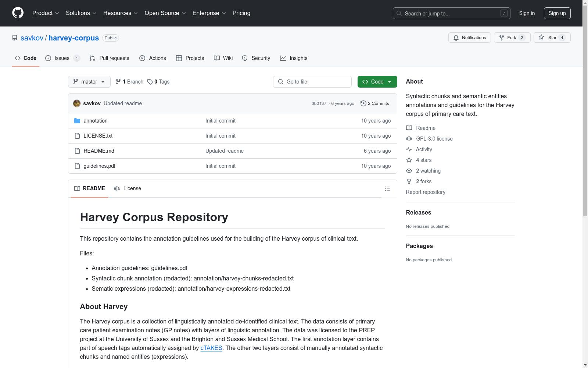Image resolution: width=588 pixels, height=368 pixels.
Task: Click the star icon beside 4 stars
Action: coord(409,160)
